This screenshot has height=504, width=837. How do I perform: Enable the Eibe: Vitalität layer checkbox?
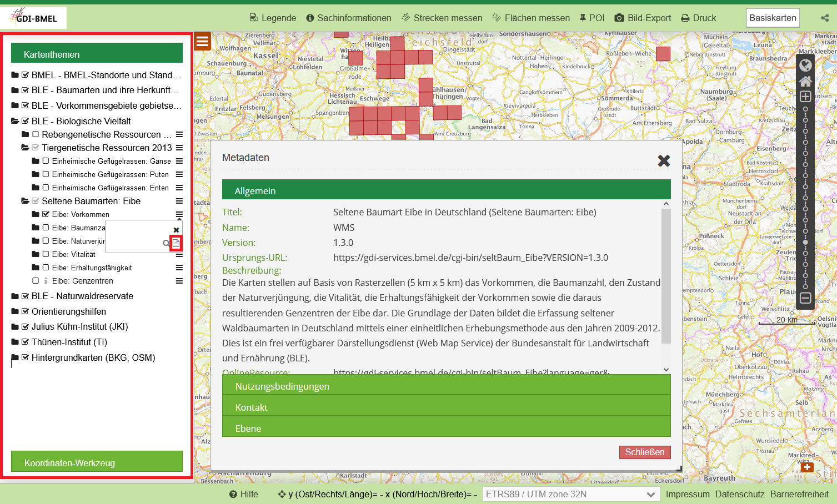coord(46,254)
